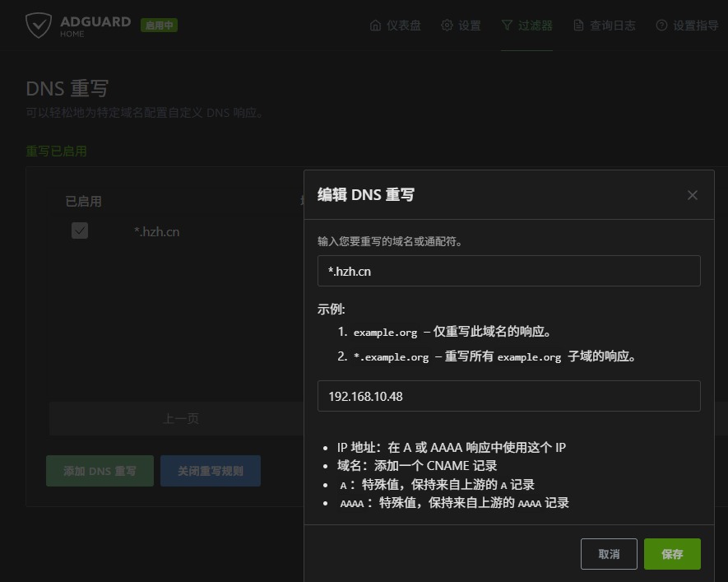Toggle the enabled checkbox for *.hzh.cn
The width and height of the screenshot is (728, 582).
click(80, 231)
